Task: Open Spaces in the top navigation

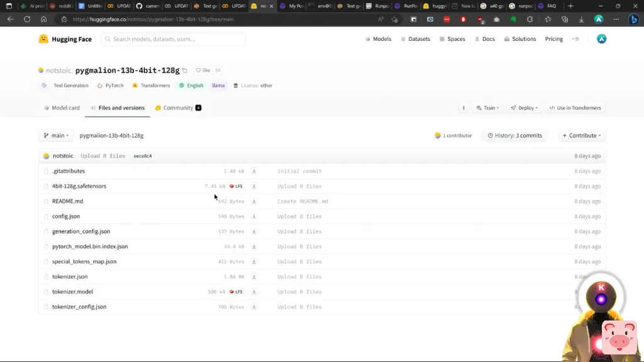Action: 452,39
